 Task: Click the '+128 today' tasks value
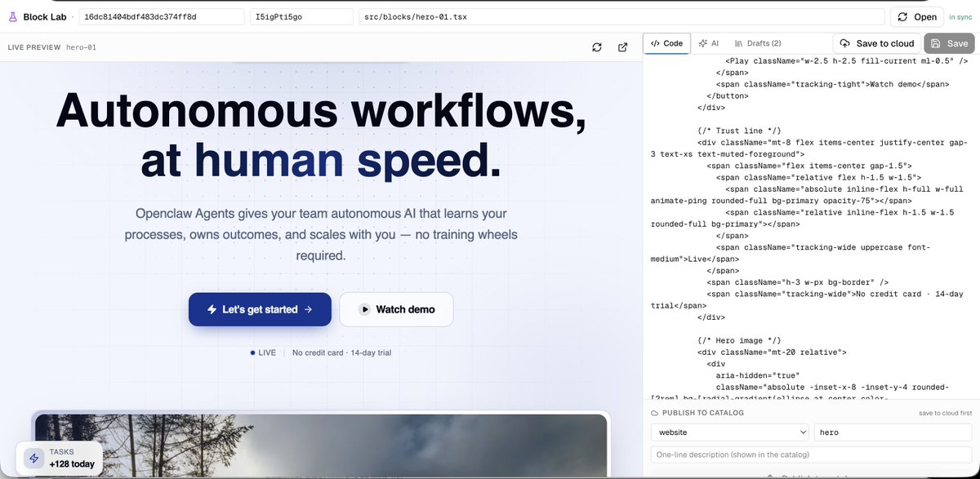click(x=72, y=464)
